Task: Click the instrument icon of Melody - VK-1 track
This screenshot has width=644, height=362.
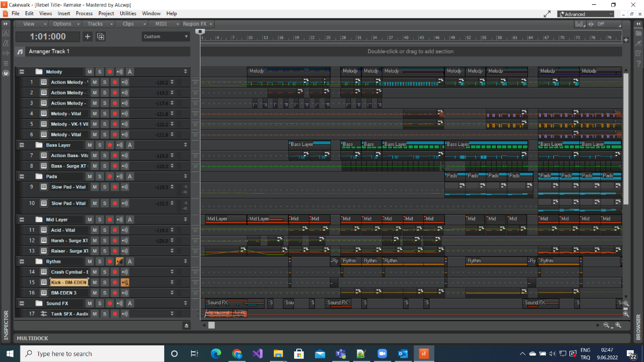Action: tap(44, 124)
